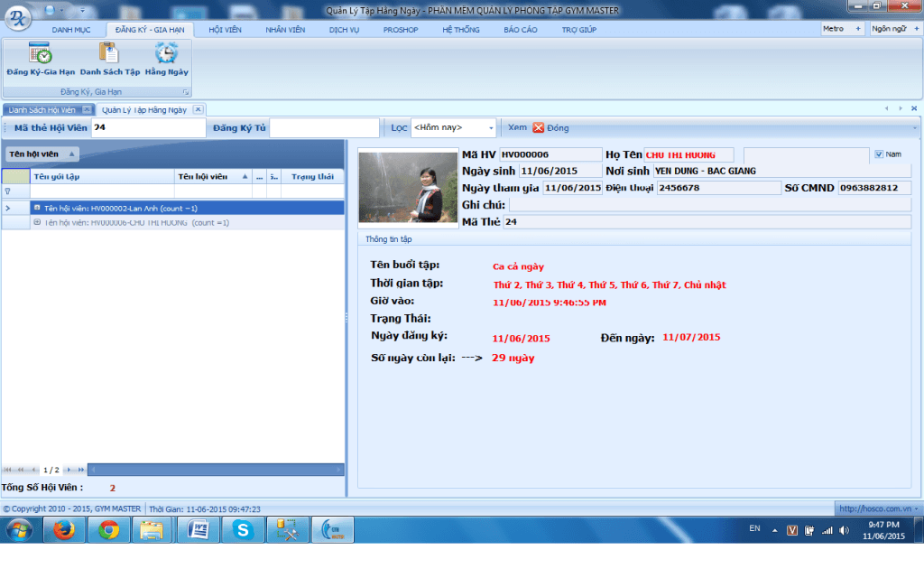Open Skype from the taskbar
Screen dimensions: 924x578
tap(242, 531)
